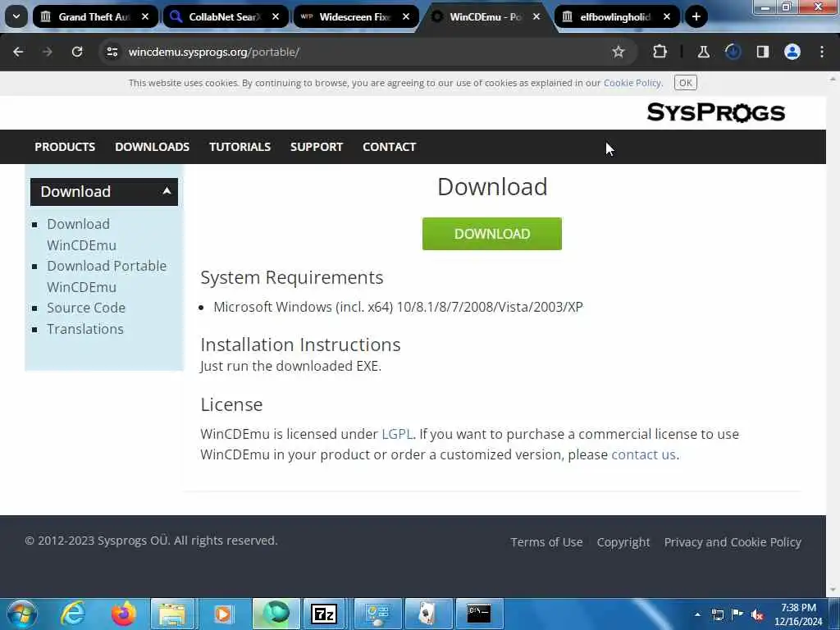Open the network tray icon
Image resolution: width=840 pixels, height=630 pixels.
[717, 614]
